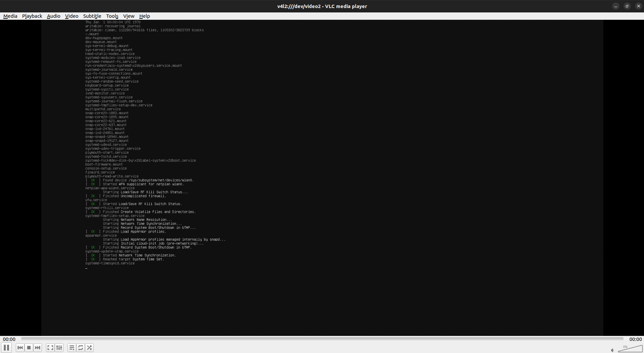Open the Media menu

point(10,16)
